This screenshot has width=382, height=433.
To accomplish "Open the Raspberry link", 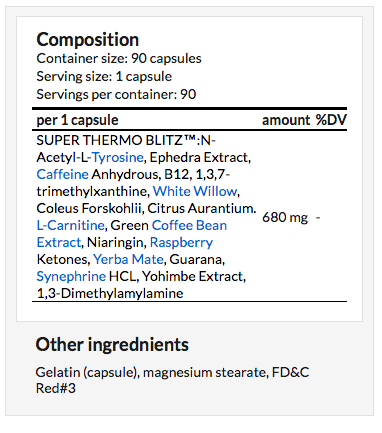I will click(181, 243).
